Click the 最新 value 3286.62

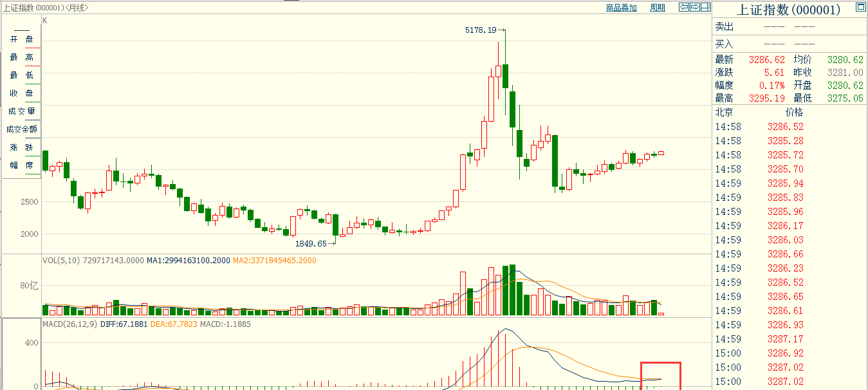pyautogui.click(x=767, y=59)
